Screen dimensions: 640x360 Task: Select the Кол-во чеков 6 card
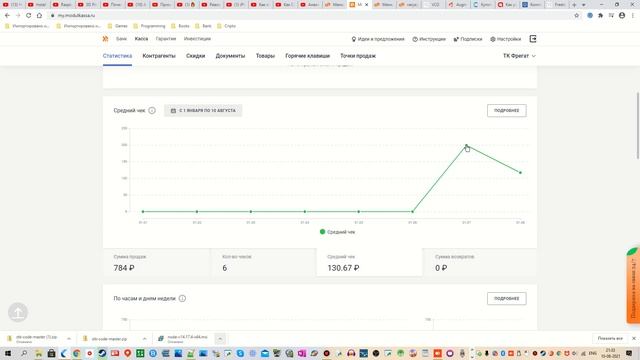[x=263, y=262]
